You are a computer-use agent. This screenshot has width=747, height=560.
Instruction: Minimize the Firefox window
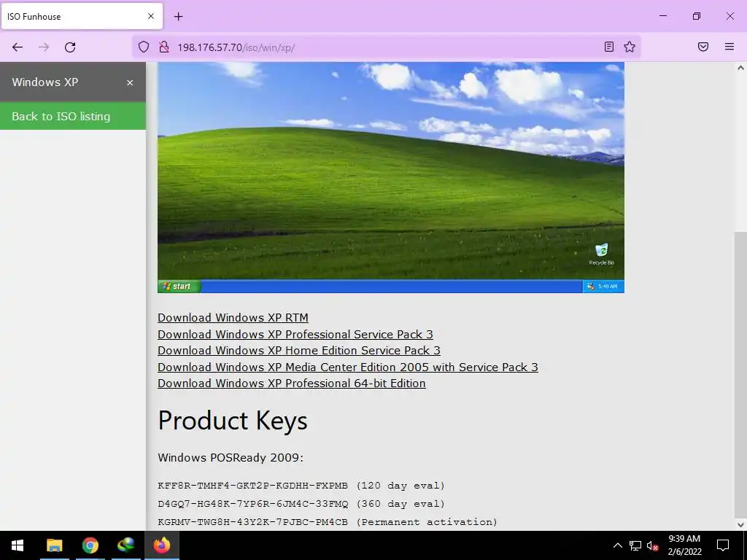[662, 16]
